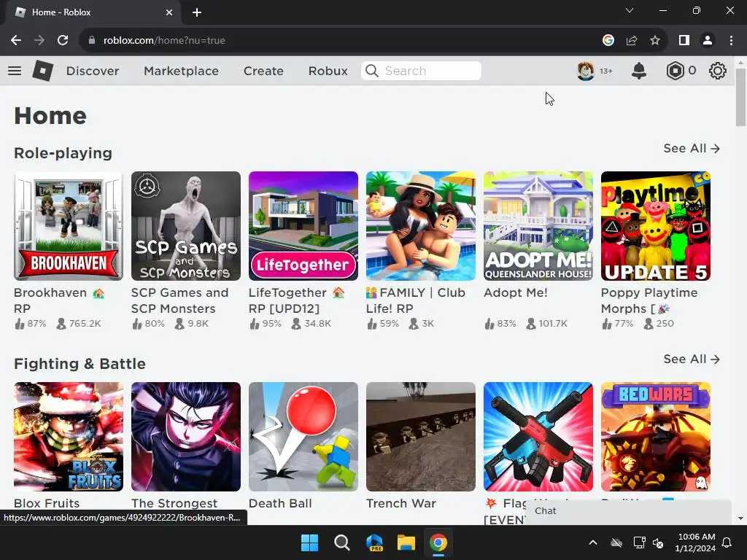The image size is (747, 560).
Task: Click the Robux balance icon
Action: (675, 71)
